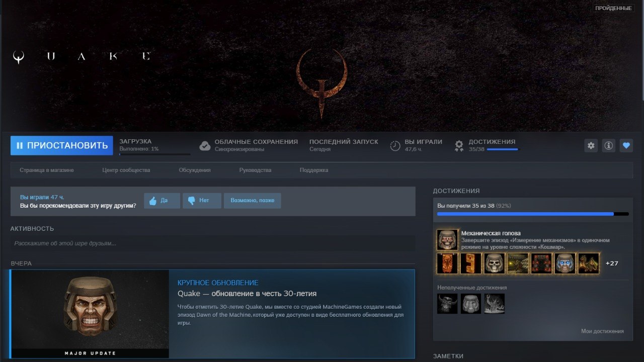Image resolution: width=644 pixels, height=362 pixels.
Task: Click the «Активность» section header
Action: tap(32, 229)
